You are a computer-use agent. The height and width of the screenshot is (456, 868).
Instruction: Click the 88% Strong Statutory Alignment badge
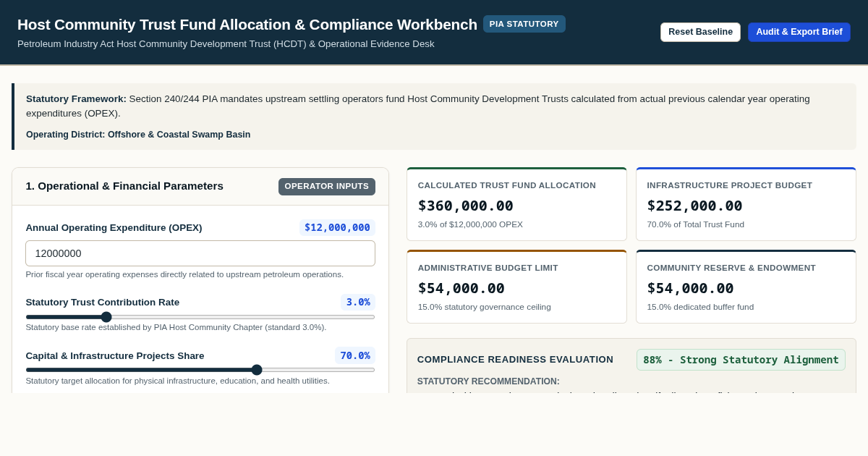coord(741,360)
